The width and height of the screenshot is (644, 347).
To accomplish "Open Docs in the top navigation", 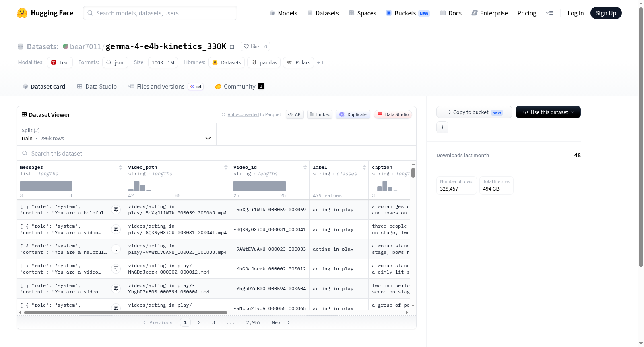I will pos(451,13).
